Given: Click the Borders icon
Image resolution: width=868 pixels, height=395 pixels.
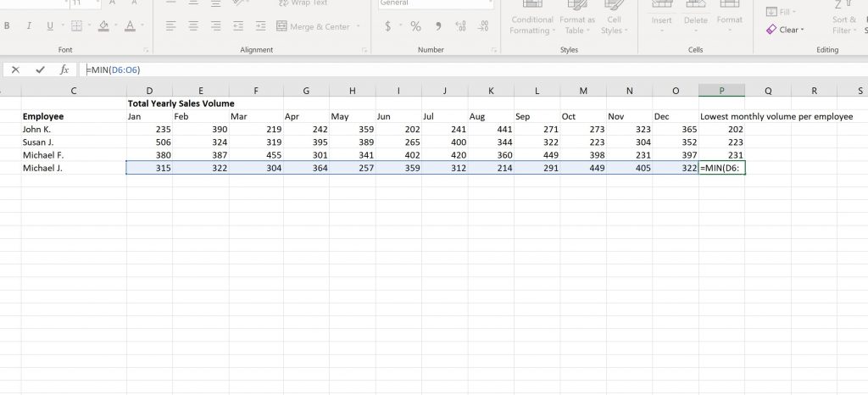Looking at the screenshot, I should pos(77,26).
